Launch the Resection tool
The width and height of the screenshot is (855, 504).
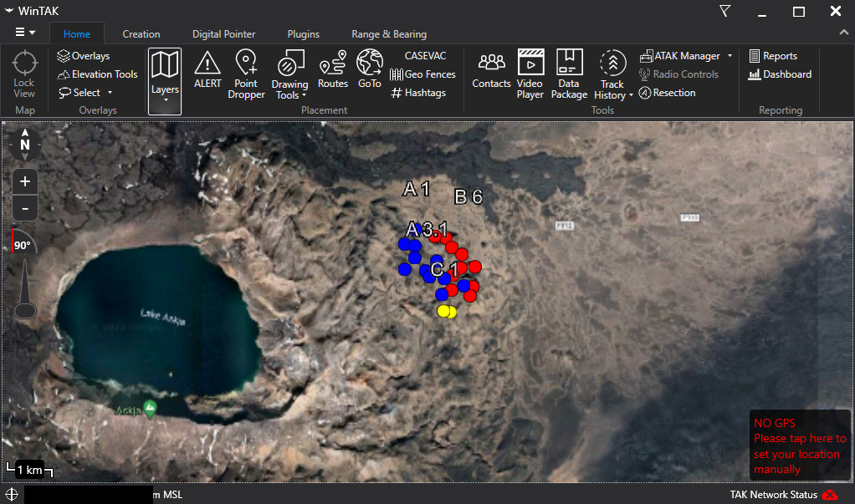[667, 93]
